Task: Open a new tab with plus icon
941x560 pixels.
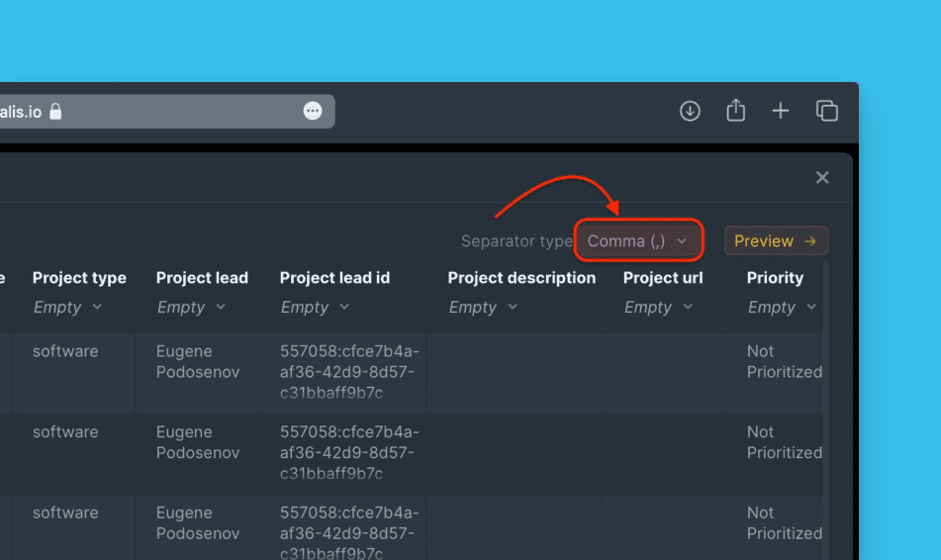Action: pyautogui.click(x=781, y=111)
